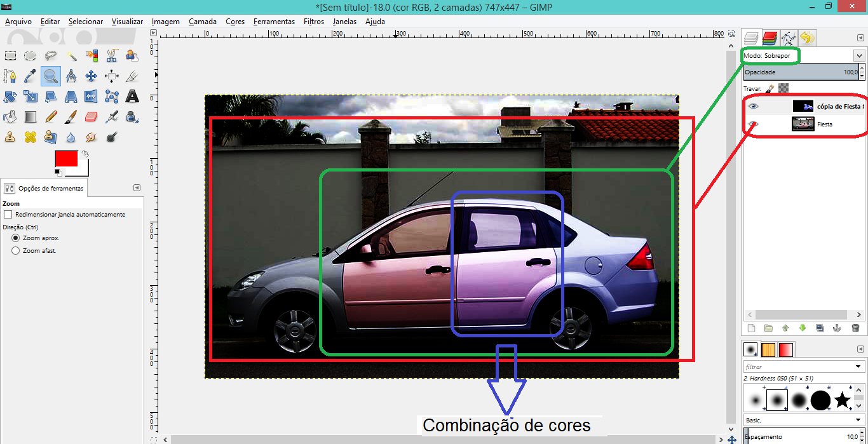Delete layer using the trash icon
This screenshot has width=868, height=444.
(x=855, y=328)
